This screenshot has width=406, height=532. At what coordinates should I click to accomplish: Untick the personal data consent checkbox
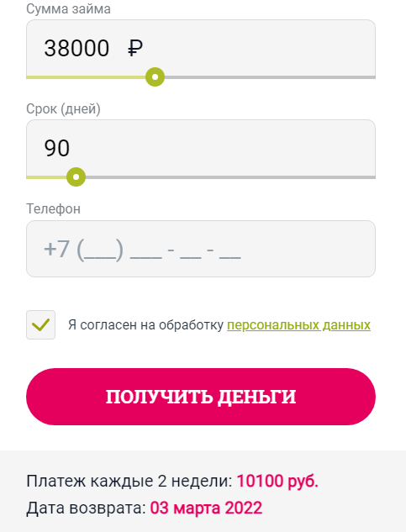tap(40, 324)
